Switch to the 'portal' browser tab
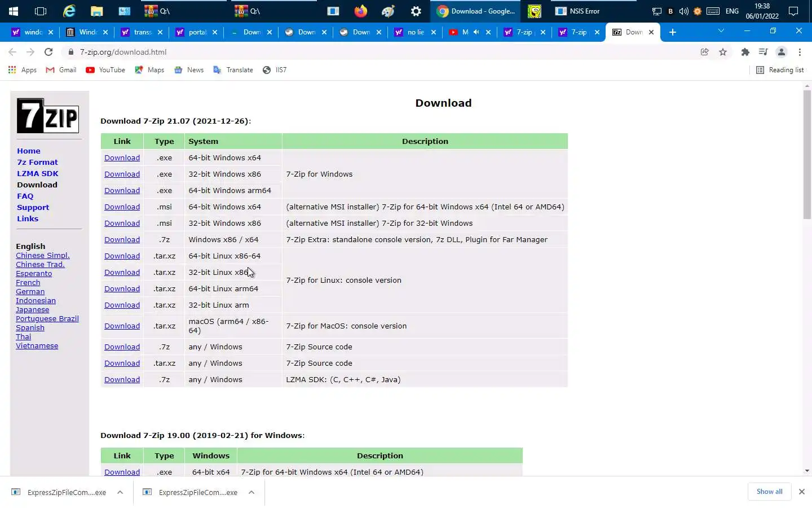Viewport: 812px width, 508px height. tap(197, 32)
